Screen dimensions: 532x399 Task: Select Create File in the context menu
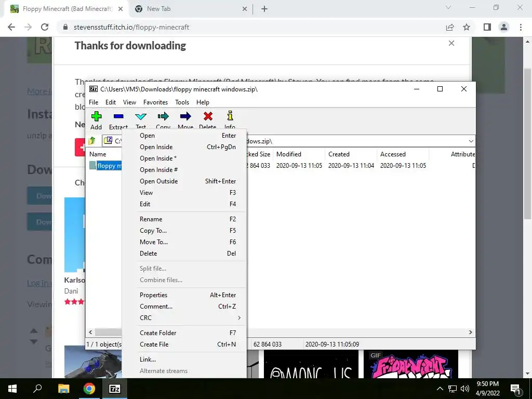[184, 344]
